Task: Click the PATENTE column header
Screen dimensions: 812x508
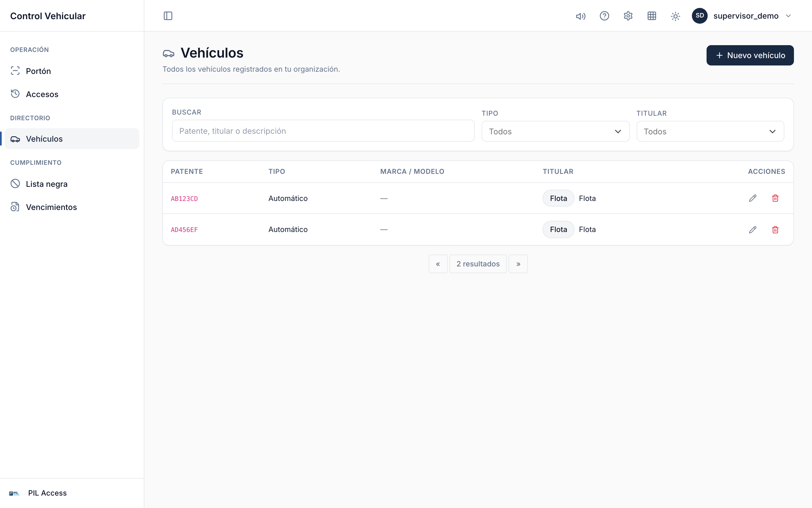Action: click(187, 171)
